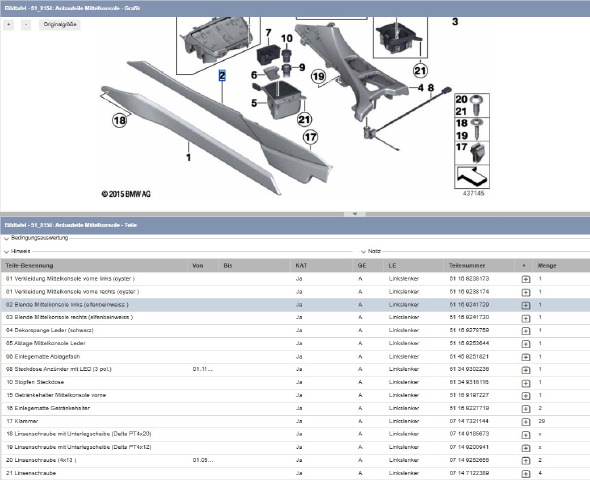Click part number 61 34 9302236
The image size is (590, 480).
469,369
